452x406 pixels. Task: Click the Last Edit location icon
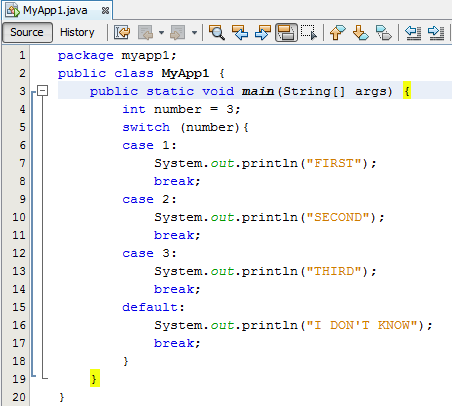click(122, 33)
